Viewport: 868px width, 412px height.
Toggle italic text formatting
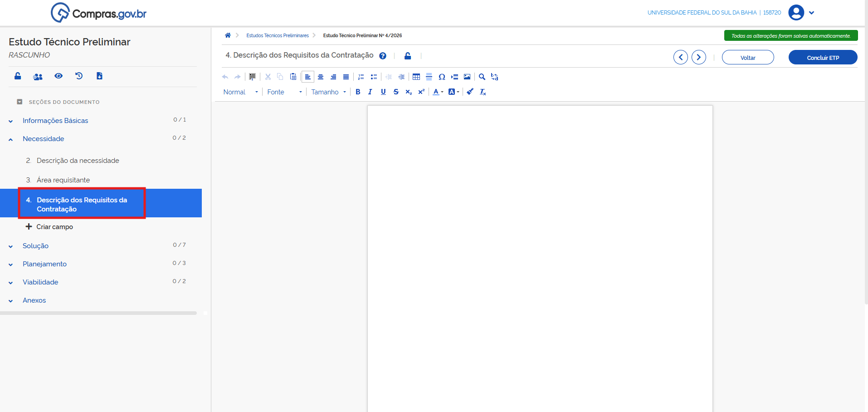tap(370, 92)
